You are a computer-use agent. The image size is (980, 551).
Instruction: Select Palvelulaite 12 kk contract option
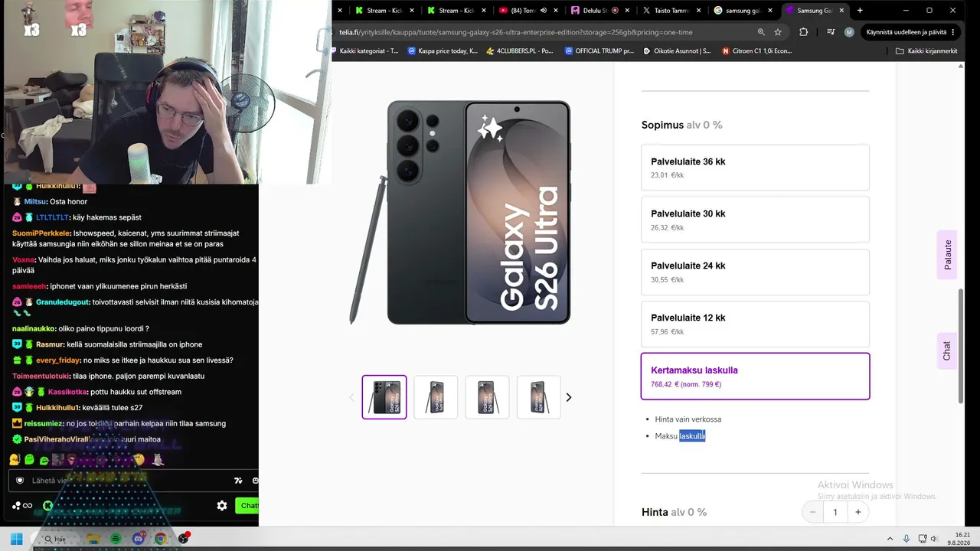[755, 324]
